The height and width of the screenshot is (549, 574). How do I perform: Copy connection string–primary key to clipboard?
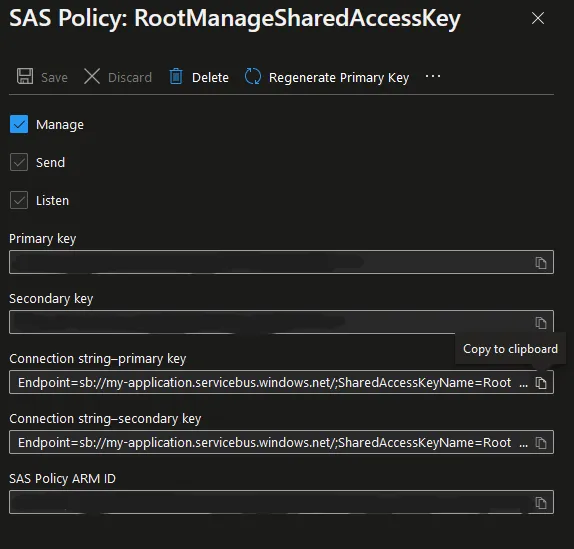[541, 382]
